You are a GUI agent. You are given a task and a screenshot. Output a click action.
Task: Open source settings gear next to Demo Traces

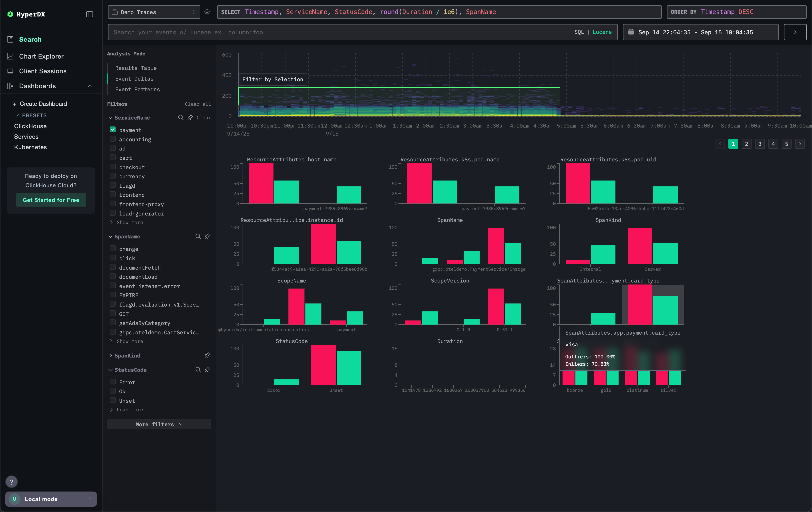pos(207,12)
